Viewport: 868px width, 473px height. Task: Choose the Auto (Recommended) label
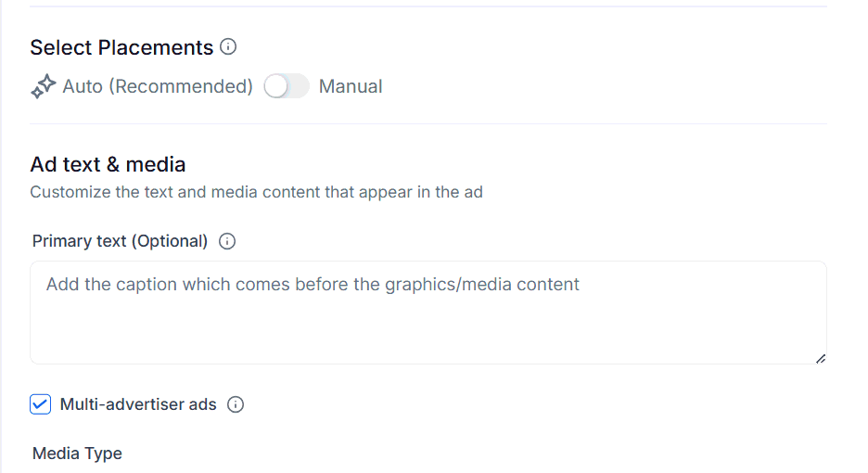pyautogui.click(x=158, y=87)
